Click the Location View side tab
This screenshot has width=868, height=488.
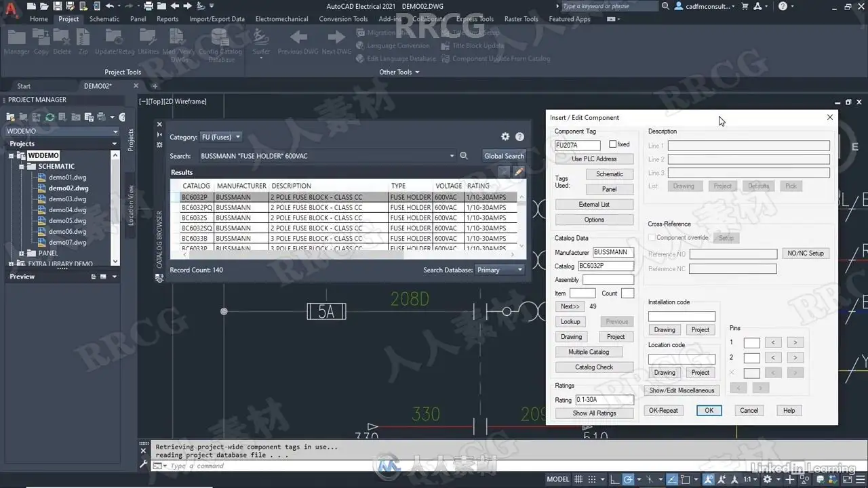(131, 205)
